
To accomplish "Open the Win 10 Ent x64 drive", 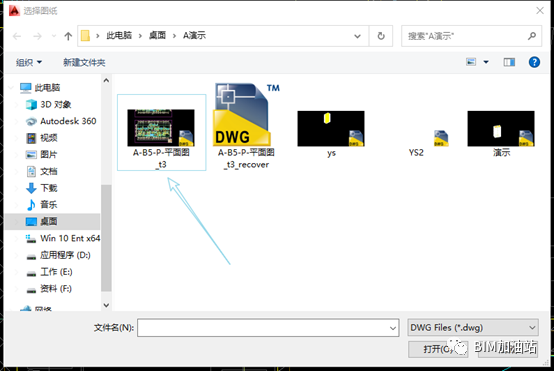I will (64, 238).
